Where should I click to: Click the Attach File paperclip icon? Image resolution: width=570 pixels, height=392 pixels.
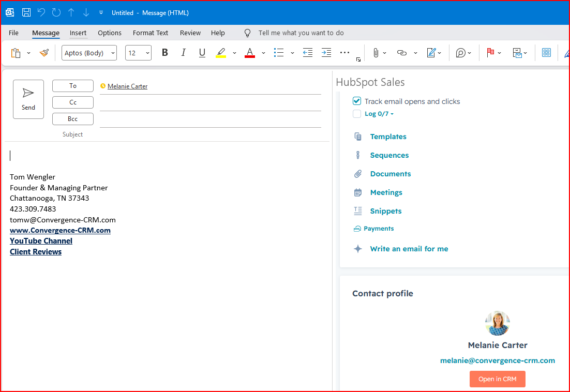point(376,53)
